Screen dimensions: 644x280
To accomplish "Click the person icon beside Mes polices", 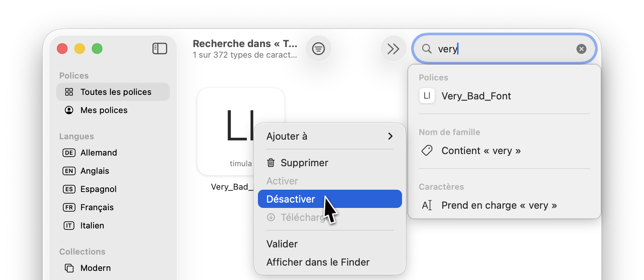I will click(69, 110).
